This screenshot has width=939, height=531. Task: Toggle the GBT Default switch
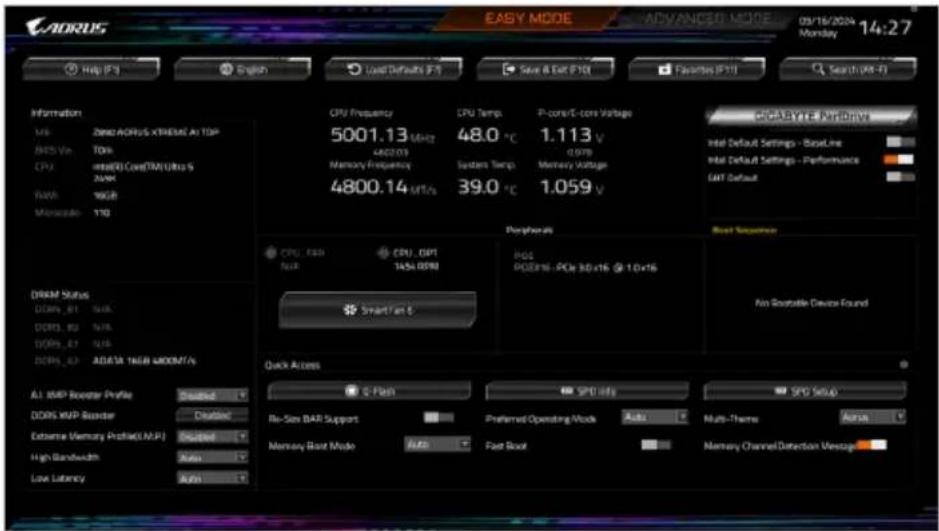900,177
